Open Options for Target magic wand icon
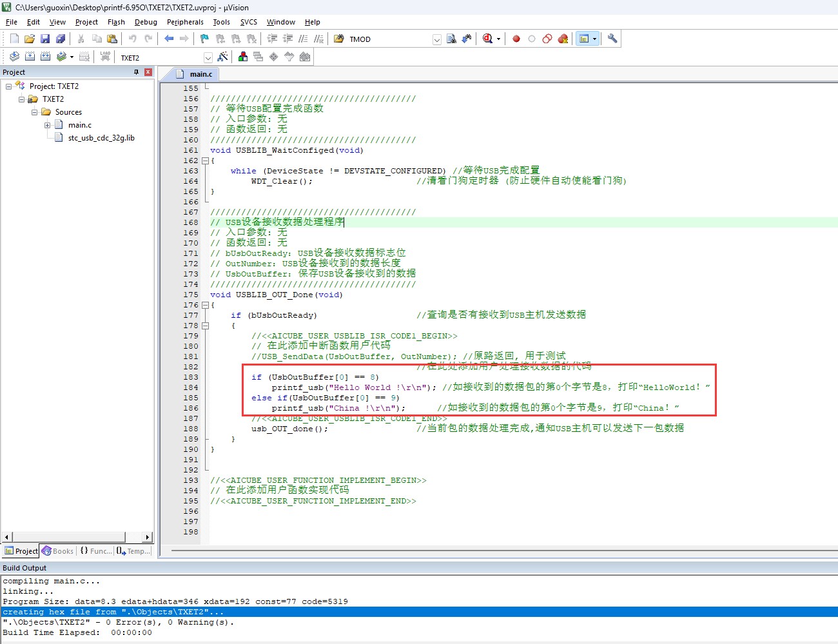 click(223, 57)
